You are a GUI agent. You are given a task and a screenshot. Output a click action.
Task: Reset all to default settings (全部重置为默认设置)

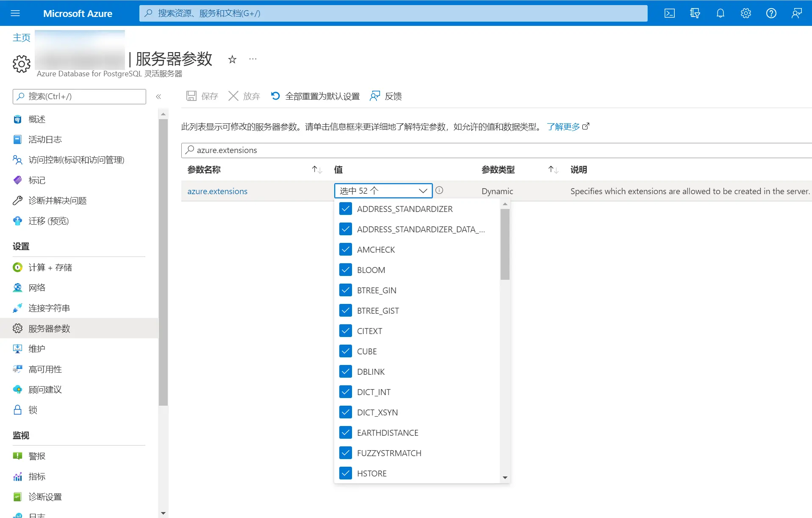[315, 96]
